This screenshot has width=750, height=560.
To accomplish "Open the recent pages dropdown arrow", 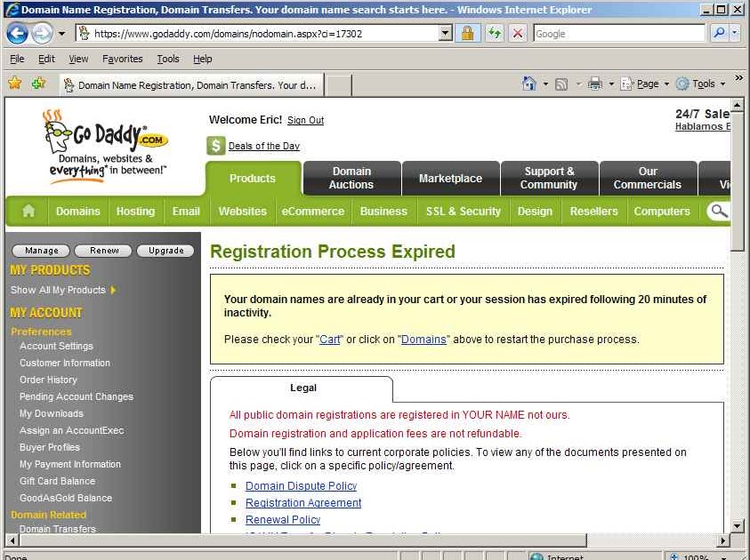I will [61, 34].
